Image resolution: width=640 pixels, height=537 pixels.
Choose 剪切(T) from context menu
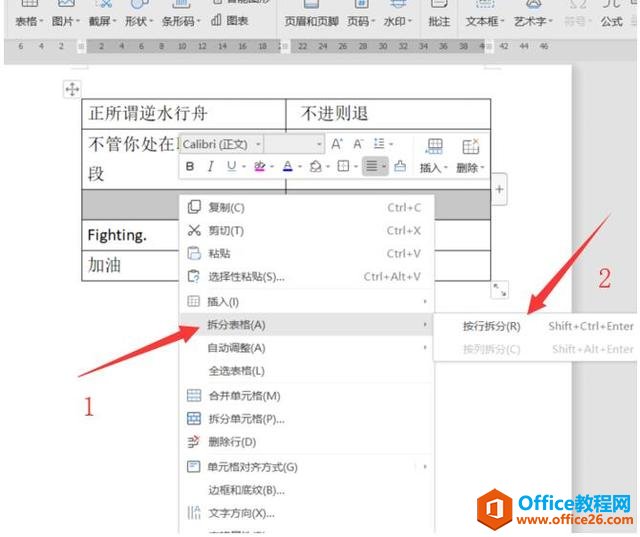tap(306, 231)
